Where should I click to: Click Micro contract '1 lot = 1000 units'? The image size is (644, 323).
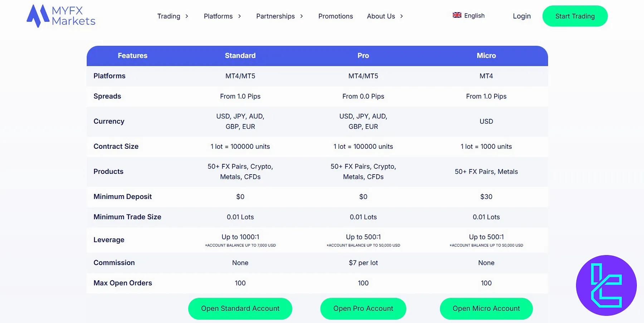pyautogui.click(x=486, y=146)
